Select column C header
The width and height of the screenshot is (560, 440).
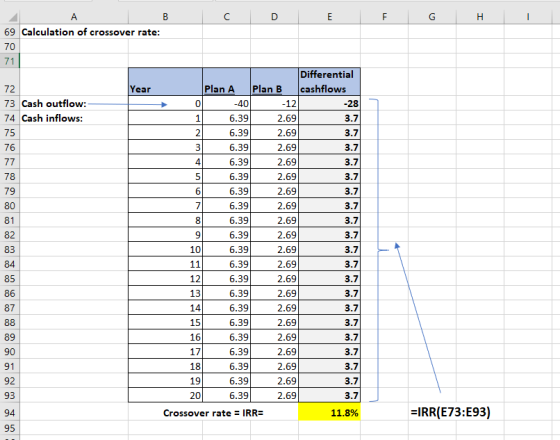coord(226,17)
